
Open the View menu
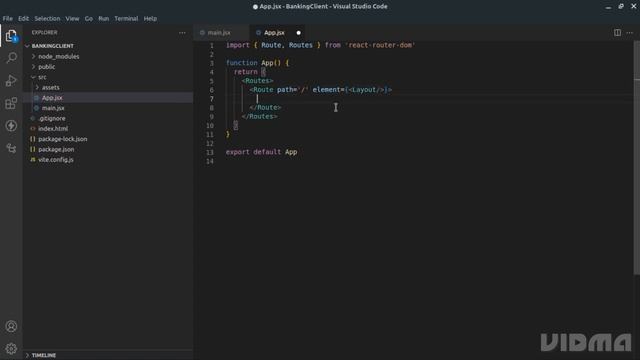coord(72,18)
